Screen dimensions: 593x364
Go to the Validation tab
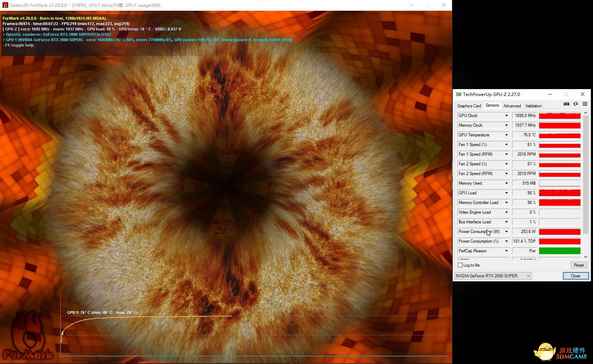pyautogui.click(x=533, y=106)
